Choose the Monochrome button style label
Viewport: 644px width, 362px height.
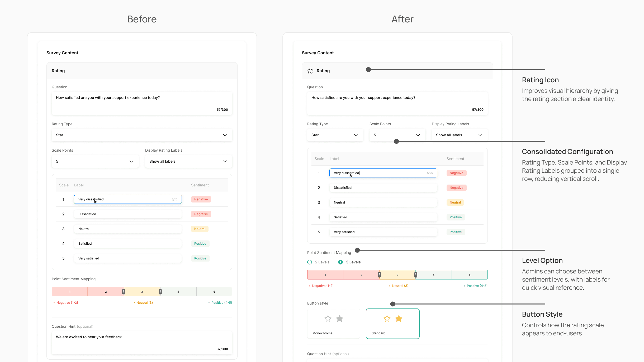tap(323, 333)
